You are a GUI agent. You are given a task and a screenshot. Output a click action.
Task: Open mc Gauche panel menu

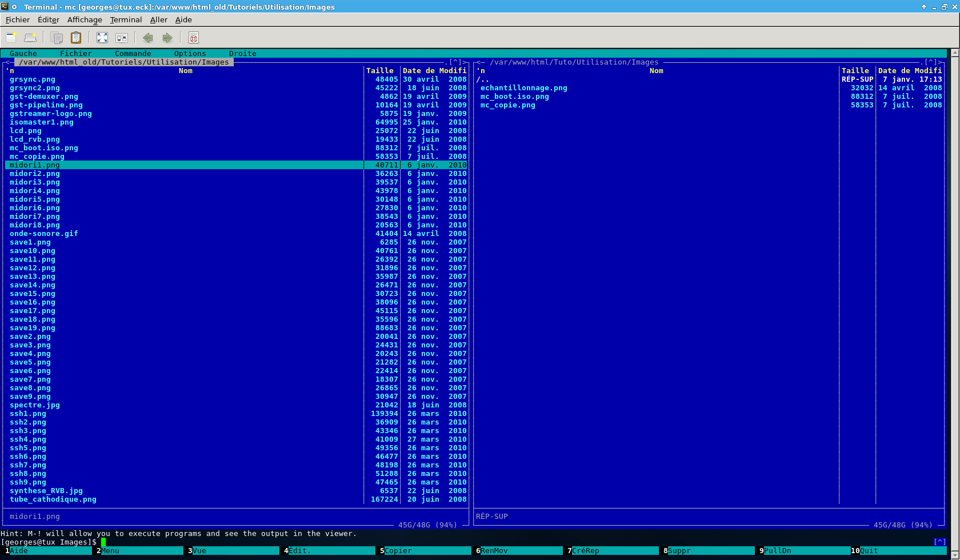(23, 54)
